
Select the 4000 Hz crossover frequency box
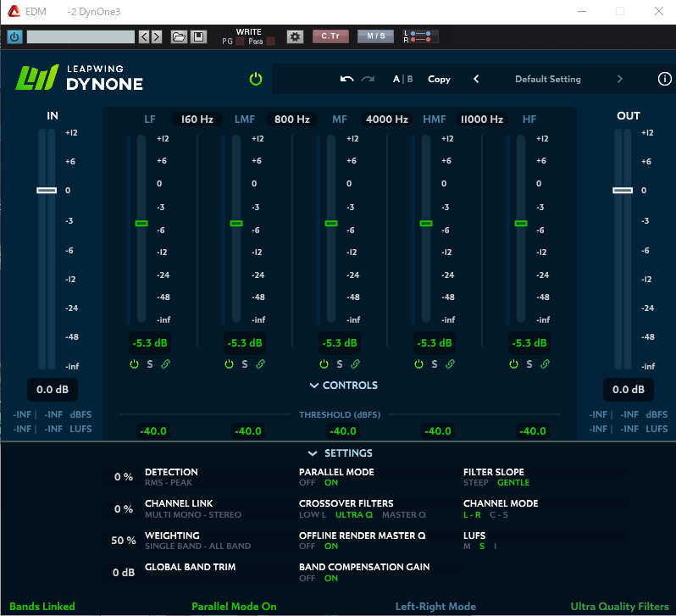pyautogui.click(x=387, y=119)
